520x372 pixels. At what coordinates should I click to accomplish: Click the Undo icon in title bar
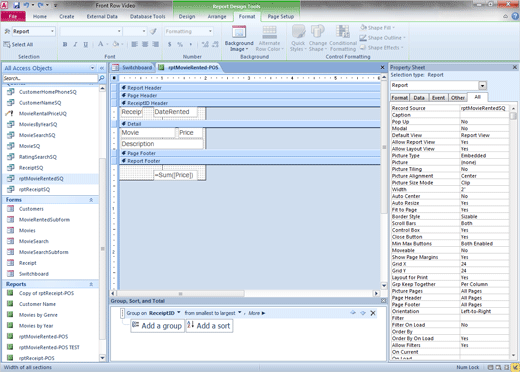click(26, 5)
